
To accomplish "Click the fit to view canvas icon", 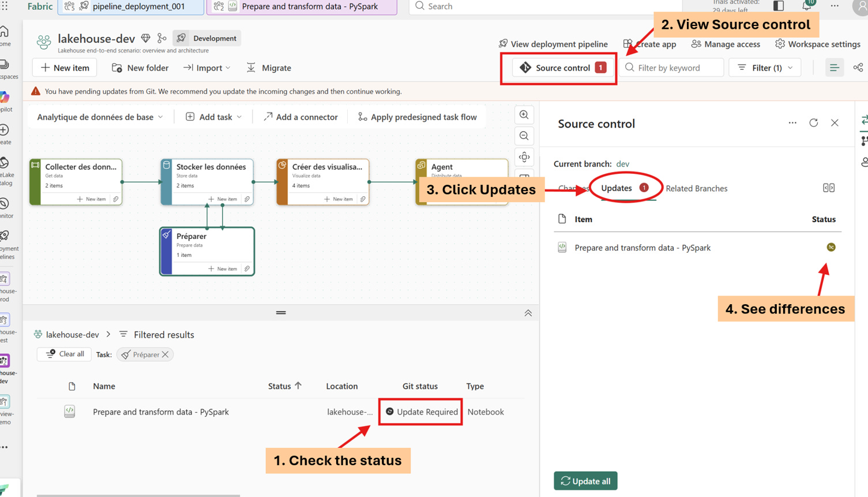I will (524, 157).
